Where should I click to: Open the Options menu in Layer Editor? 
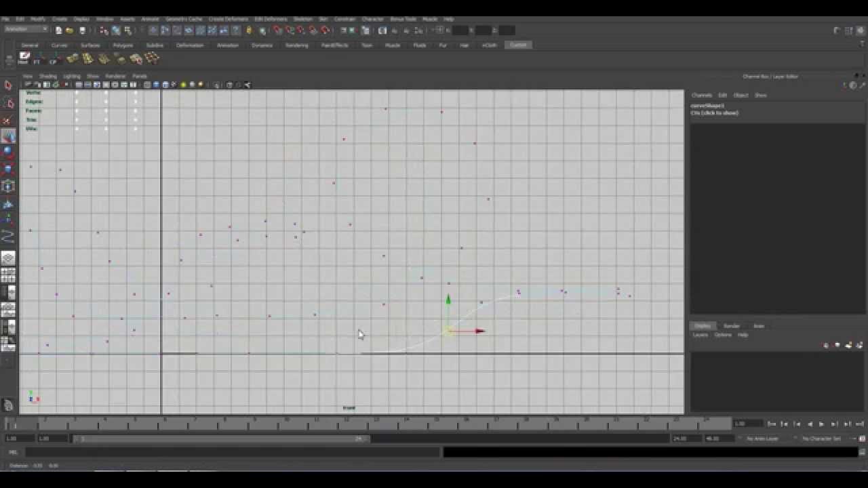pyautogui.click(x=723, y=335)
